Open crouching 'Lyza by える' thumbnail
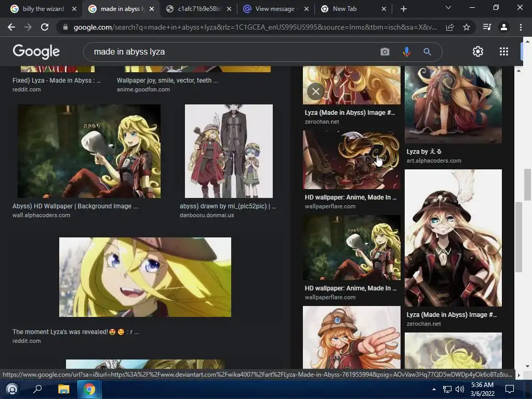Viewport: 532px width, 399px height. 453,104
